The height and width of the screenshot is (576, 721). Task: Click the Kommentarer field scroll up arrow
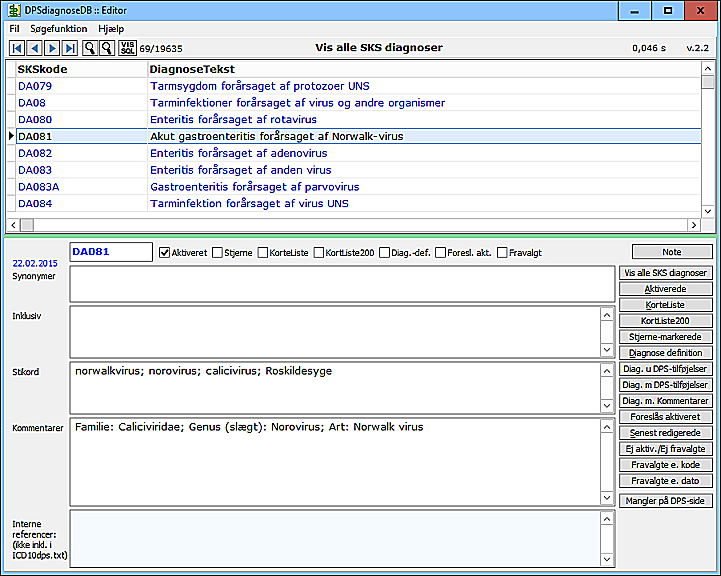(x=607, y=427)
